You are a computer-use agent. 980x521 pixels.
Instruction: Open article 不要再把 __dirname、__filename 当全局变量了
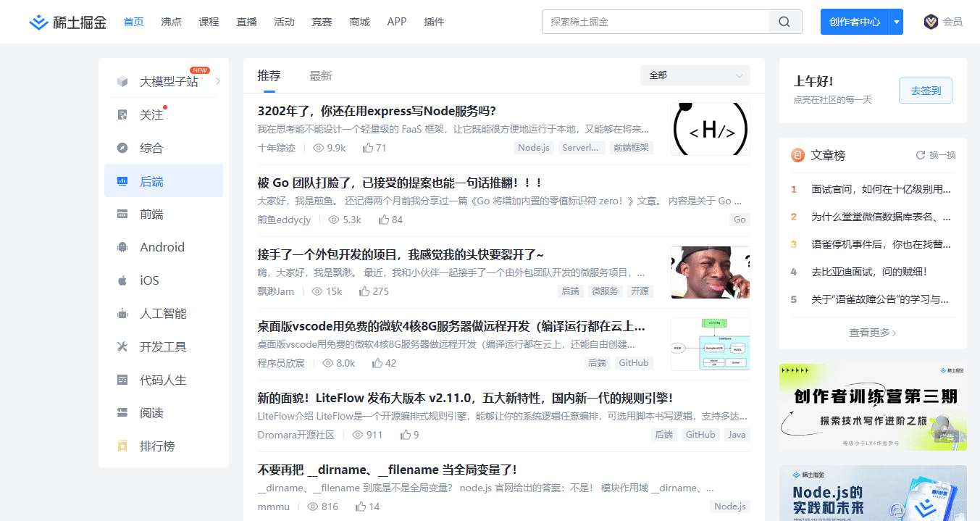387,470
